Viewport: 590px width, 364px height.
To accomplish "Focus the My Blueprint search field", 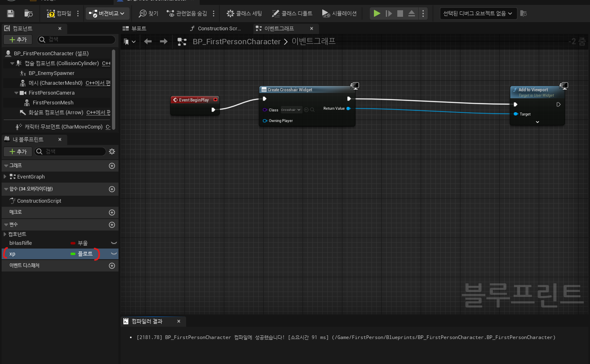I will [70, 151].
